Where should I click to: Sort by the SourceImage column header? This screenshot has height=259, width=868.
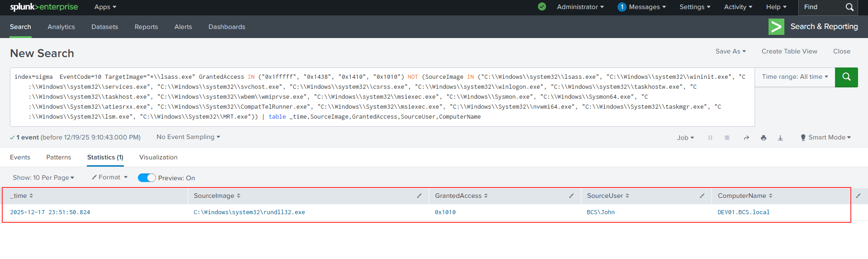217,196
